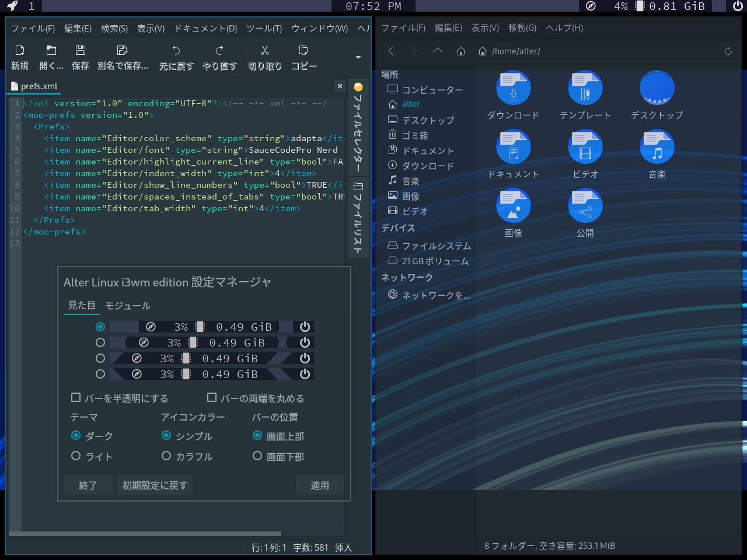Set bar position to 画面下部
The height and width of the screenshot is (560, 747).
point(257,456)
